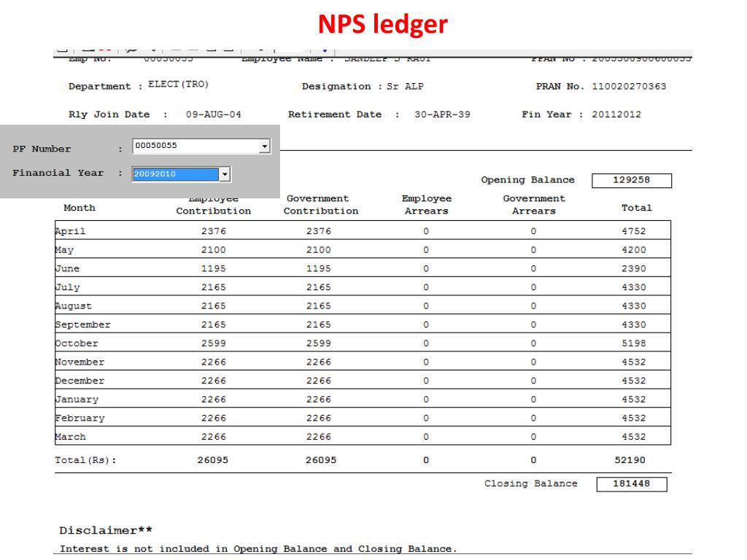Click the "Total(Rs):" row label

tap(85, 461)
